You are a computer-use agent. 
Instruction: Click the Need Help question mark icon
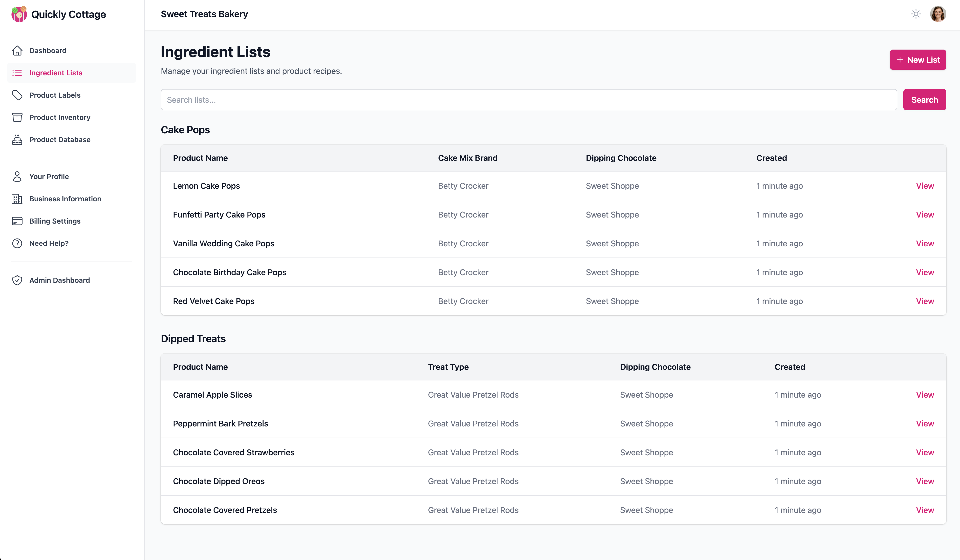click(17, 243)
